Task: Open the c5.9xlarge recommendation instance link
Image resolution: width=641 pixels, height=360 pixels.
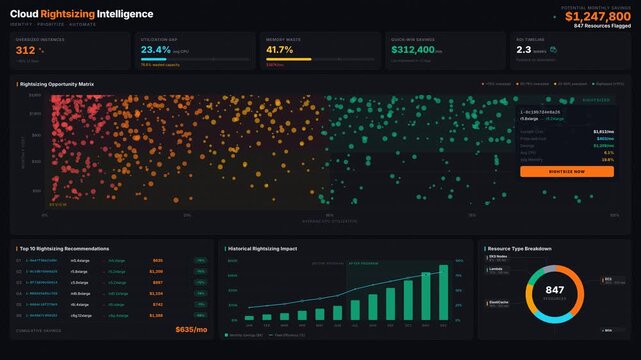Action: point(42,282)
